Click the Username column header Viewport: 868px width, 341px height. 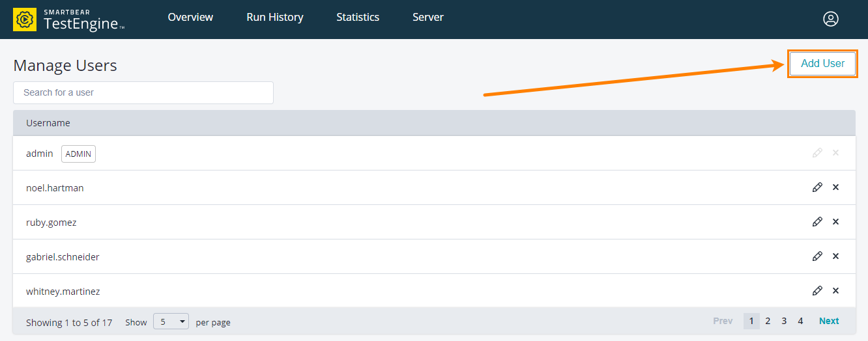[48, 123]
